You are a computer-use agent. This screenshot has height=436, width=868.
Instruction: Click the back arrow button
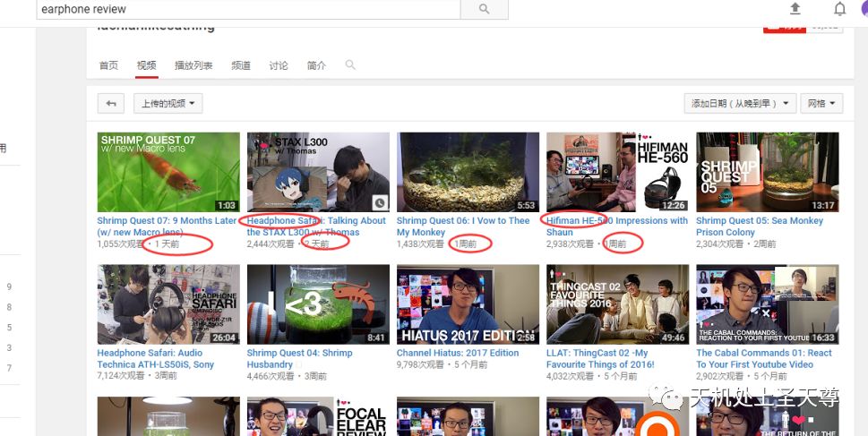[111, 104]
